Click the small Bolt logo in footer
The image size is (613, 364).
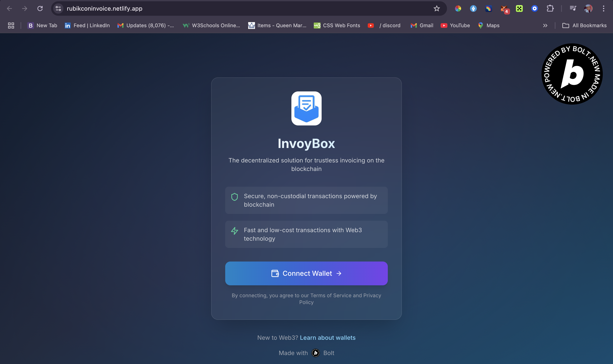315,353
